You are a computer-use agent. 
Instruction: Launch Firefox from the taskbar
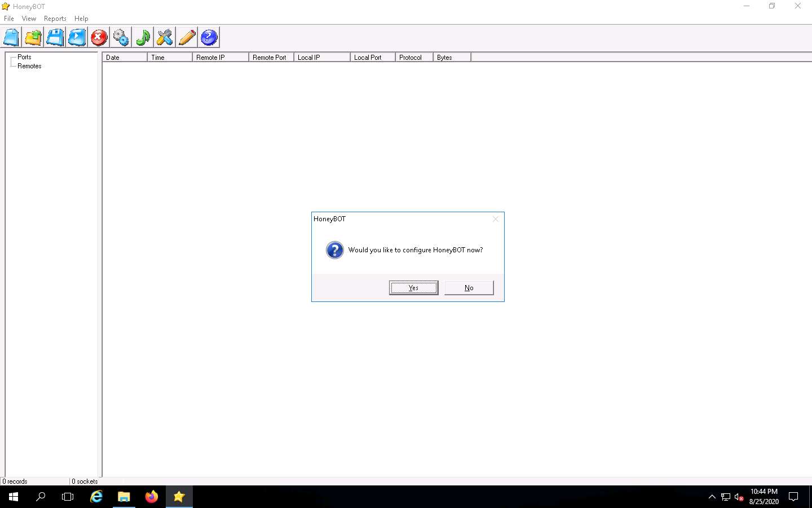152,497
